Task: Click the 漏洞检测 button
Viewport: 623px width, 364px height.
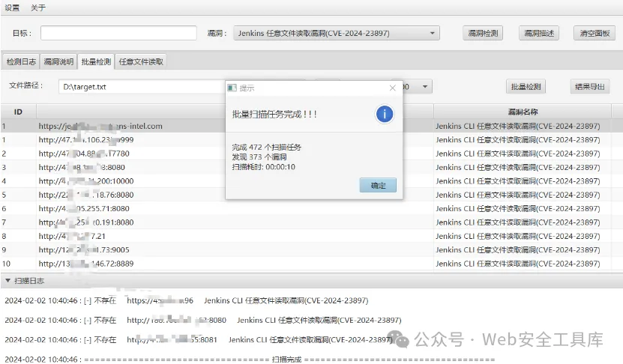Action: pos(483,33)
